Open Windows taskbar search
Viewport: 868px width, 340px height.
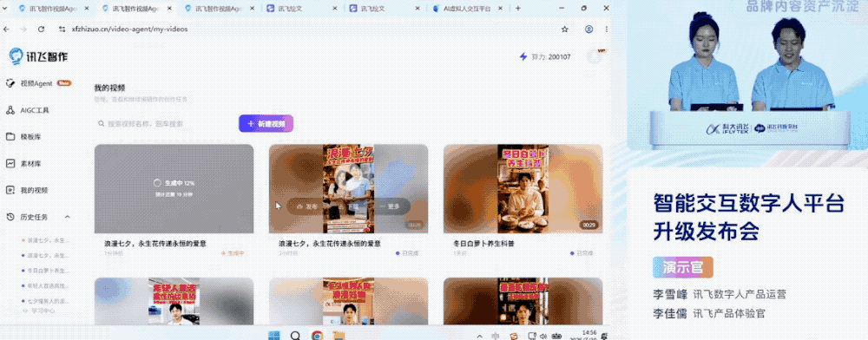click(296, 335)
